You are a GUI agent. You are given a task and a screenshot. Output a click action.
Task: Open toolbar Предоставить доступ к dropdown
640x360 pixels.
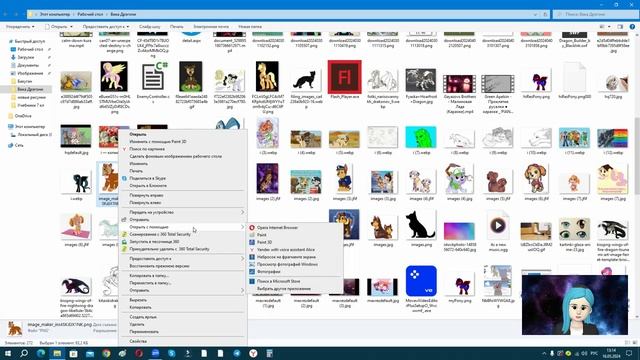pos(106,27)
